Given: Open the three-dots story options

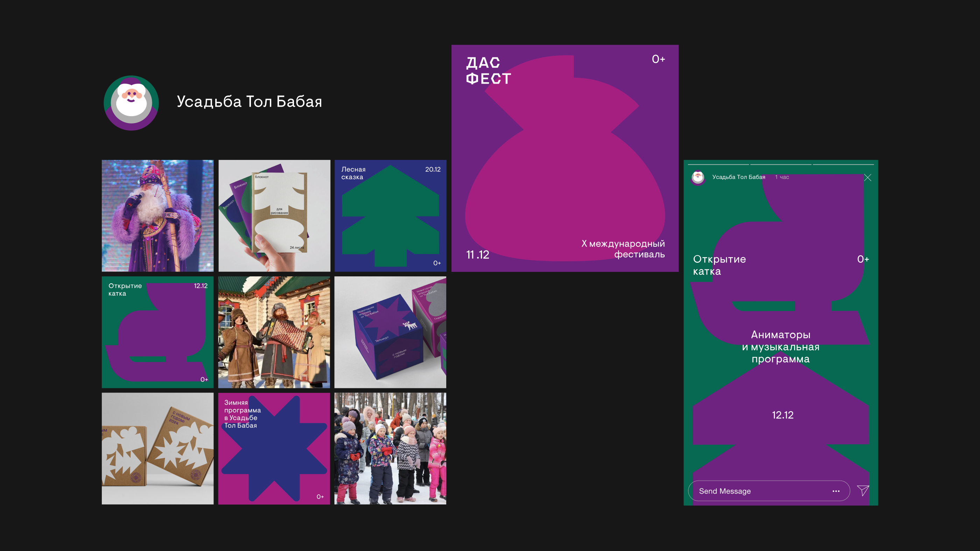Looking at the screenshot, I should pyautogui.click(x=836, y=491).
